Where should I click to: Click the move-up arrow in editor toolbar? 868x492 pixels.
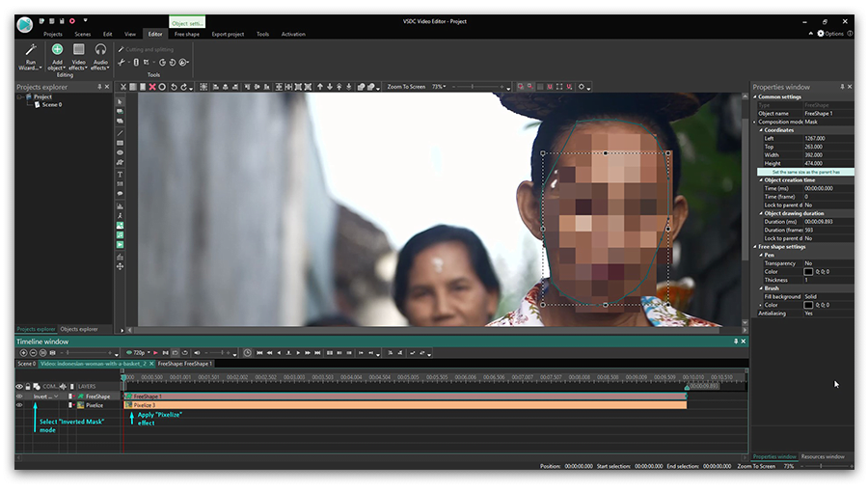[320, 87]
